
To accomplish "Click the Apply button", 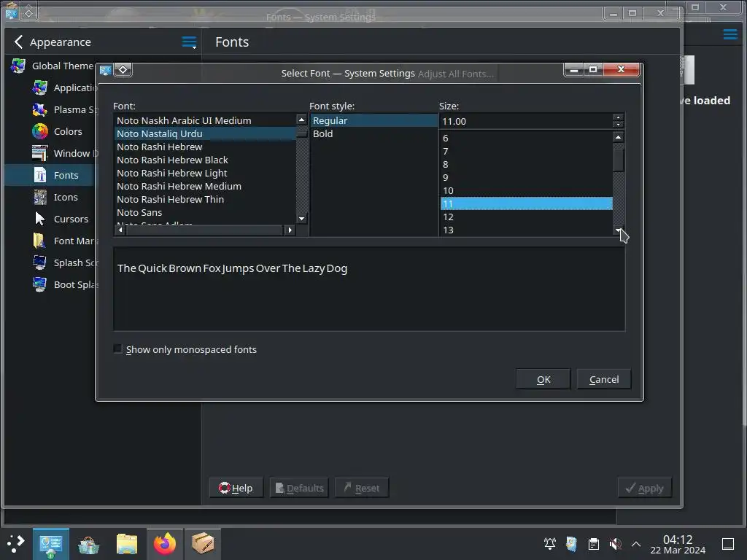I will [x=645, y=488].
